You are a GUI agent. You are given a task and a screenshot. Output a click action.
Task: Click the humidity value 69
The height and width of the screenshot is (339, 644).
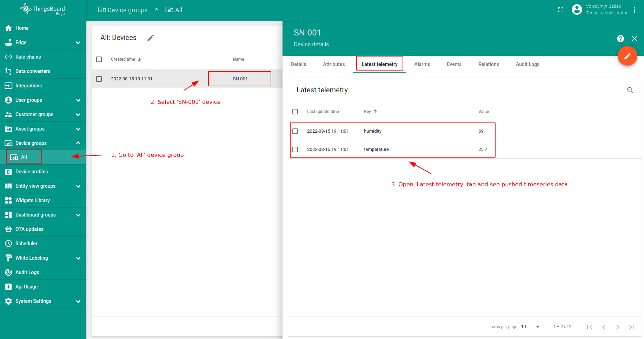(x=481, y=131)
